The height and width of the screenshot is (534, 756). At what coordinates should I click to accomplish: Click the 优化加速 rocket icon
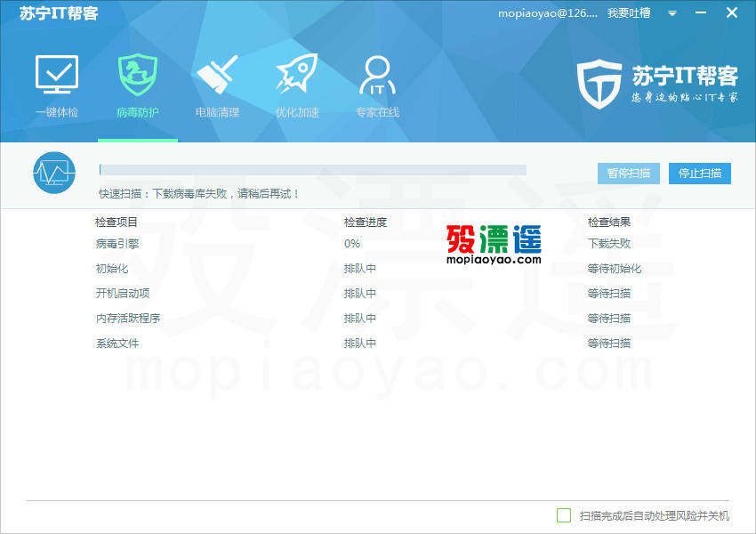297,73
